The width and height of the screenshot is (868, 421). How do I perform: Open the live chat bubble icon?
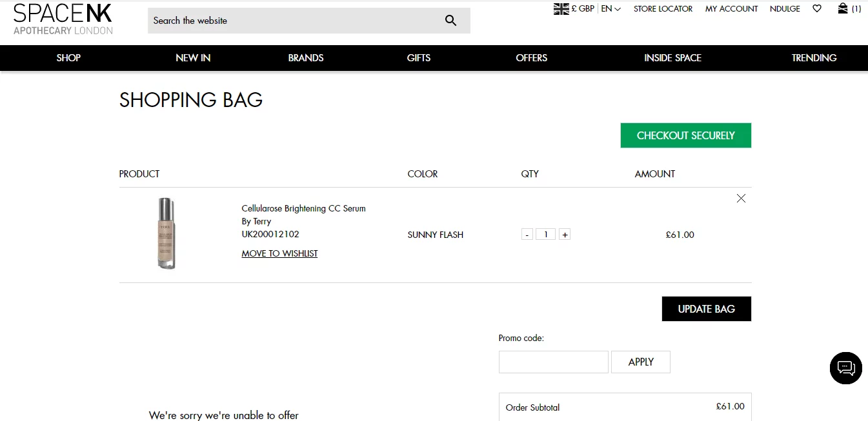pyautogui.click(x=845, y=368)
